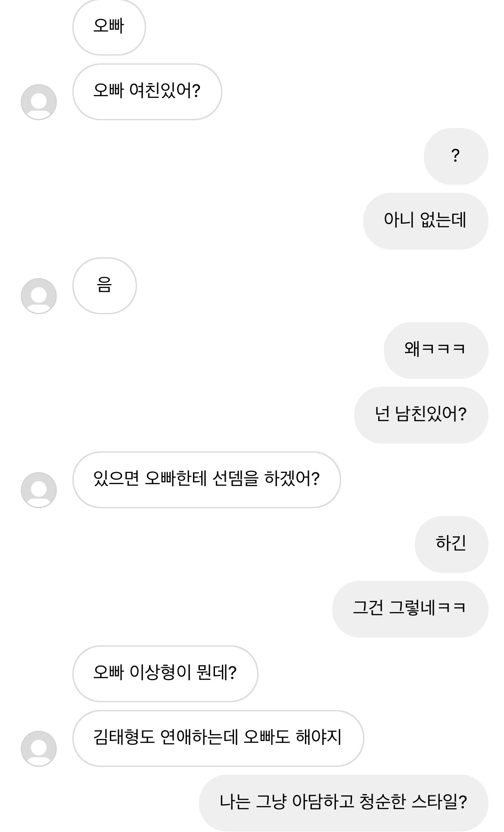Tap the '오빠 여친있어?' message bubble

(x=147, y=91)
